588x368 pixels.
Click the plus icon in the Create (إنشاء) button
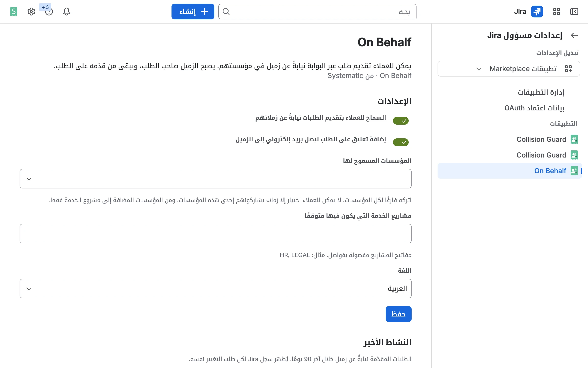point(205,12)
